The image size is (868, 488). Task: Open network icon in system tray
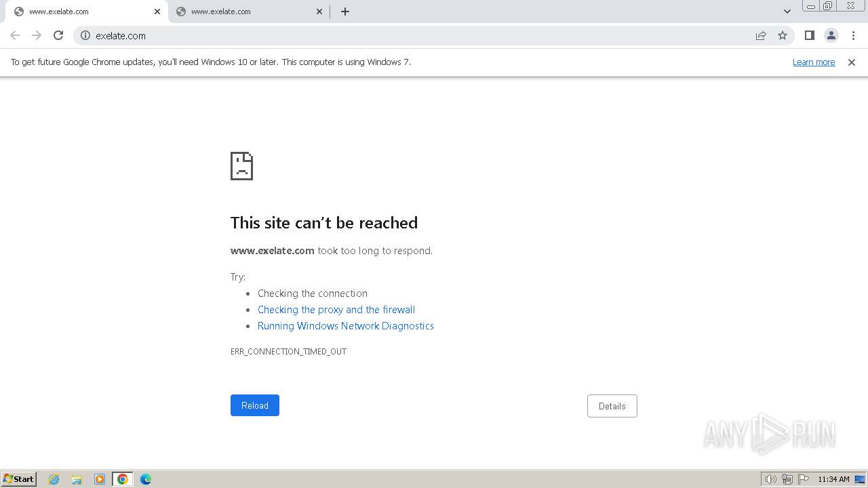coord(787,479)
